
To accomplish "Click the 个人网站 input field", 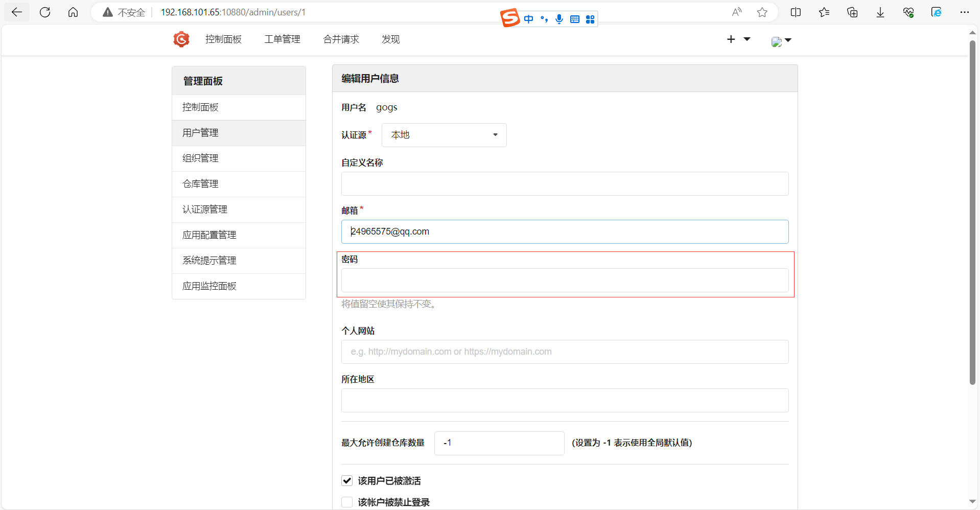I will coord(565,352).
